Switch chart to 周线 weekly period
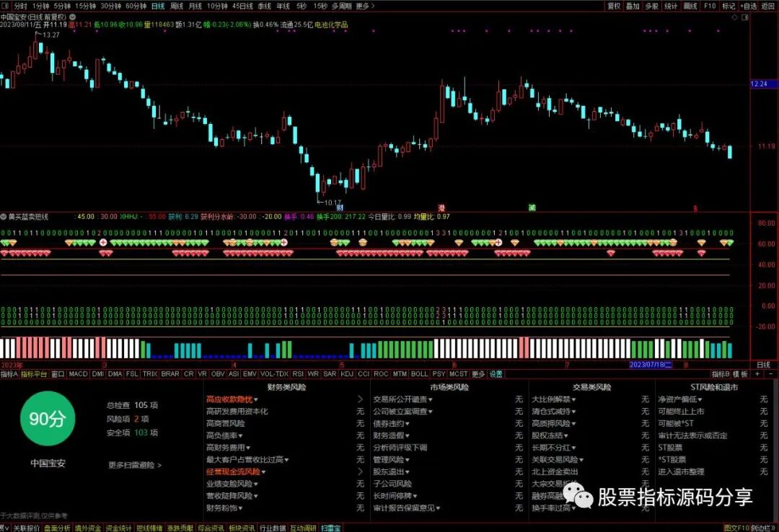Image resolution: width=779 pixels, height=532 pixels. coord(177,6)
